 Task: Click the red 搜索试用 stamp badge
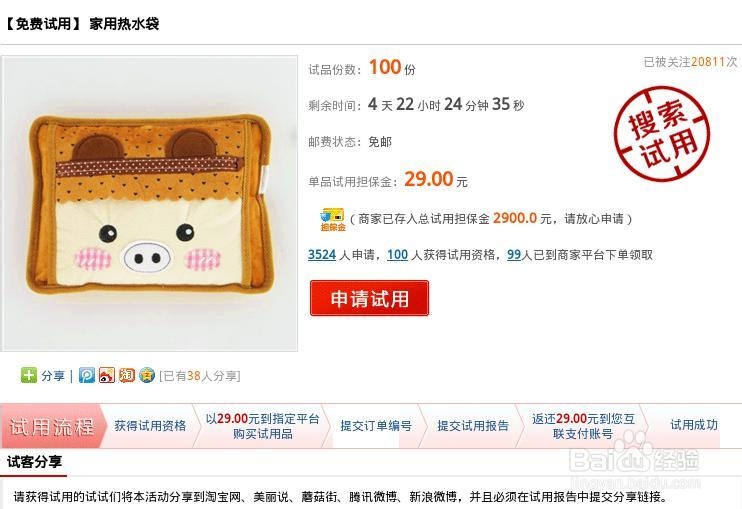(662, 134)
